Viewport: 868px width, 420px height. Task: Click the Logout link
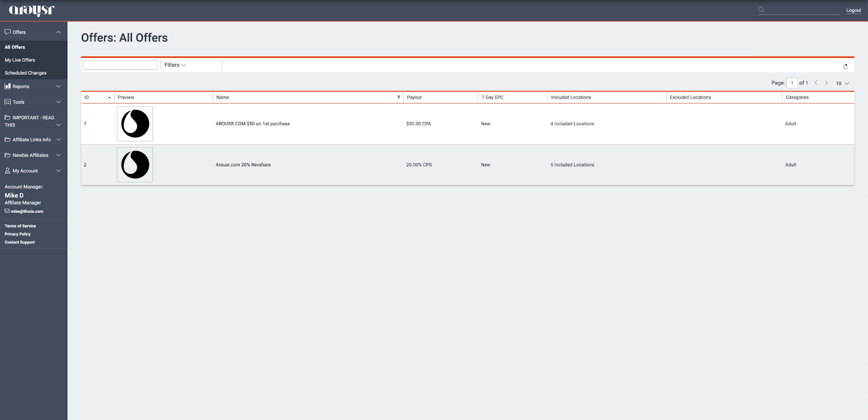(x=853, y=10)
